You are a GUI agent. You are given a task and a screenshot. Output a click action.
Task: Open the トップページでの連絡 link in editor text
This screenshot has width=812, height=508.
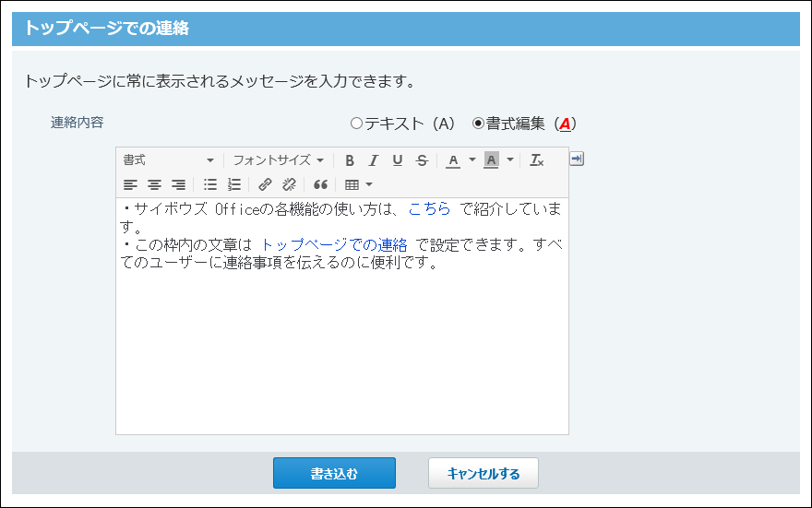(334, 244)
